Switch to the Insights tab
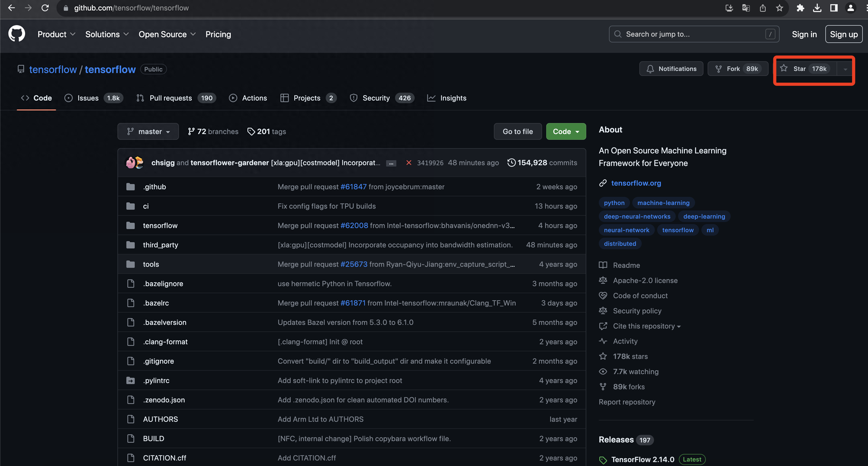The height and width of the screenshot is (466, 868). click(447, 98)
